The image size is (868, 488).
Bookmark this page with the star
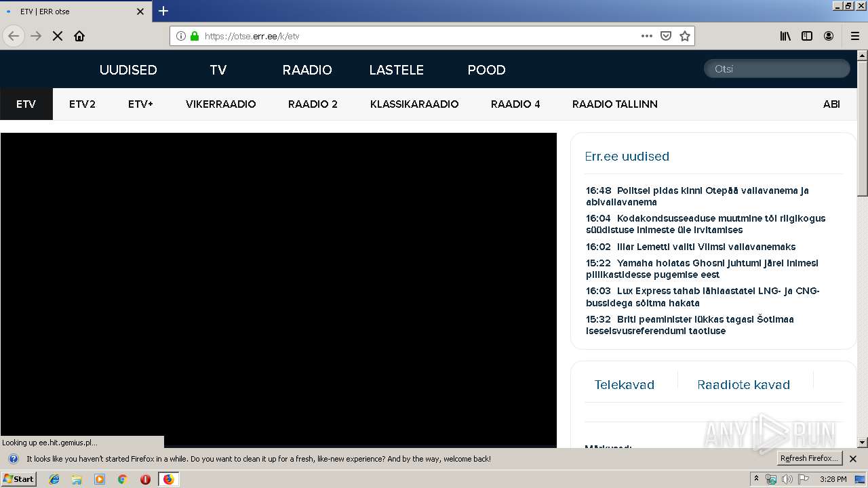pos(685,36)
